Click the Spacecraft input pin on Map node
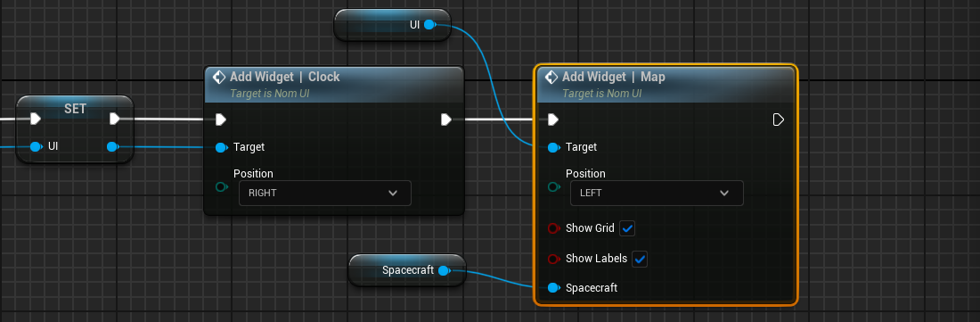The image size is (980, 322). click(x=553, y=287)
